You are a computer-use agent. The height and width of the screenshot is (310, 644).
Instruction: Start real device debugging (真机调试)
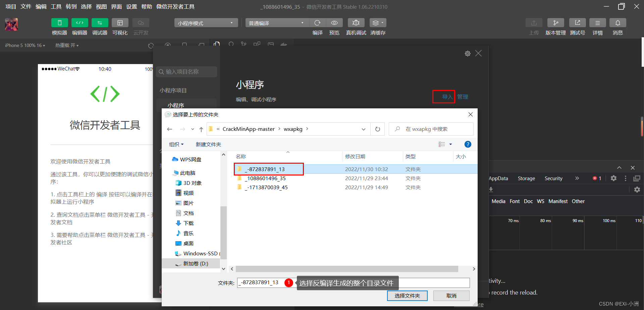click(x=356, y=23)
